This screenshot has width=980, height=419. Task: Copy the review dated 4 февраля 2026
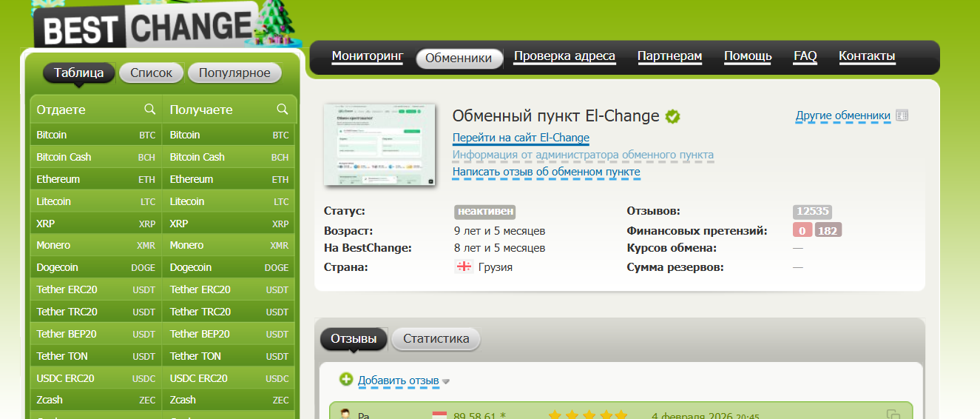tap(893, 415)
